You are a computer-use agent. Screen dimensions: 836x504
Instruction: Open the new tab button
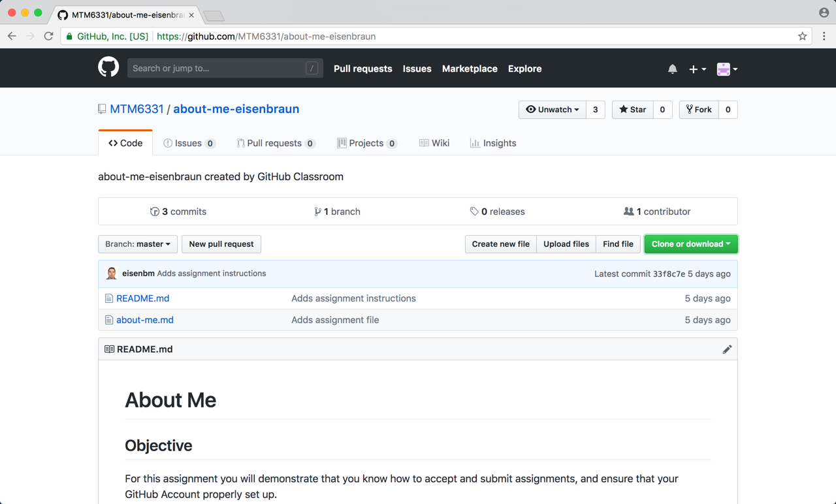click(x=214, y=16)
